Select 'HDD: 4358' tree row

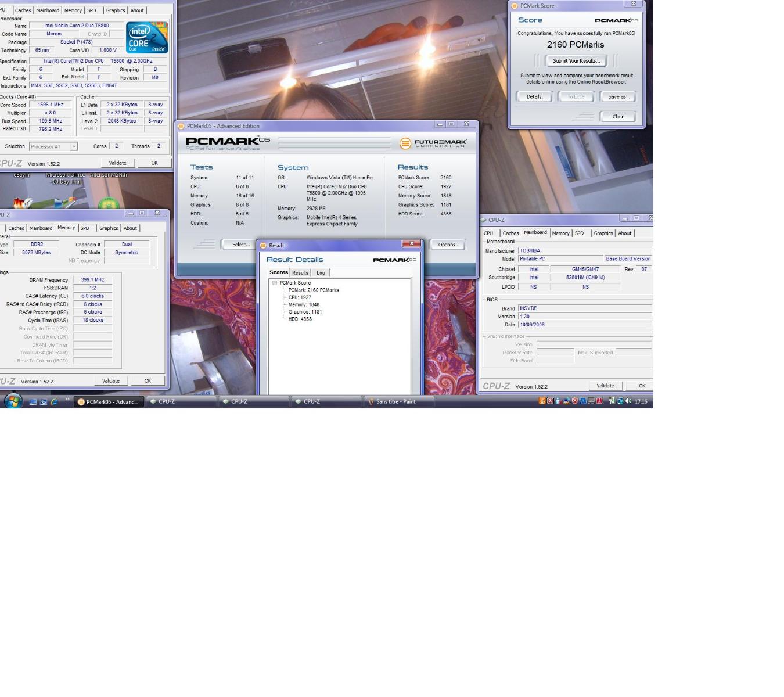click(x=300, y=319)
